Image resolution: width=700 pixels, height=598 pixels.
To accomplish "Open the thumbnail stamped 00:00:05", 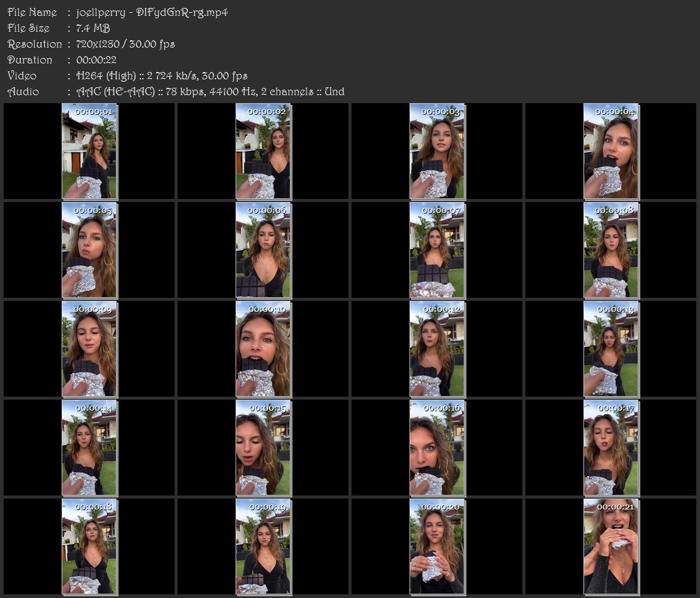I will point(89,250).
